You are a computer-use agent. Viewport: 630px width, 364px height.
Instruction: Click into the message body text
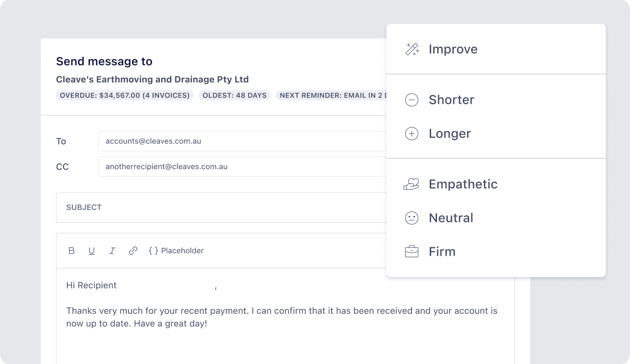click(282, 317)
